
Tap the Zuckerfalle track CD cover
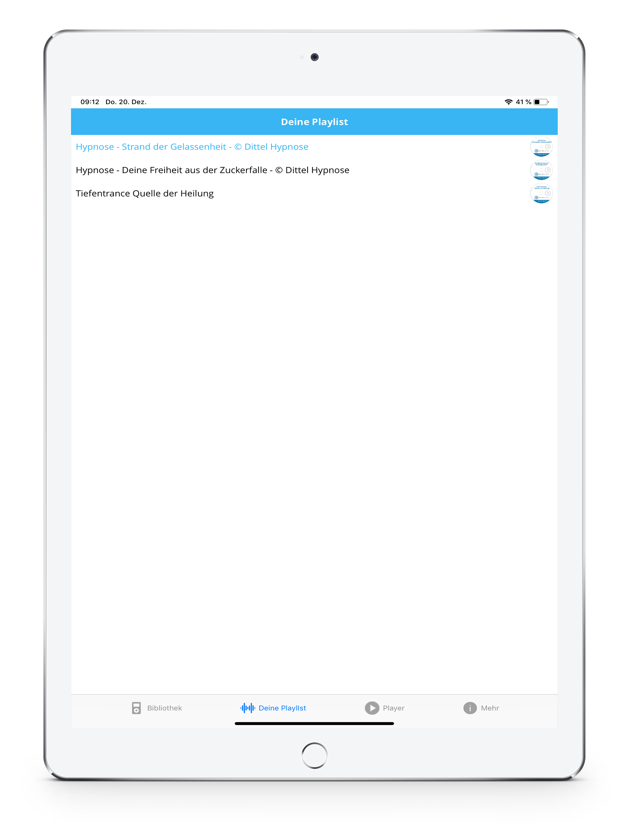coord(541,170)
